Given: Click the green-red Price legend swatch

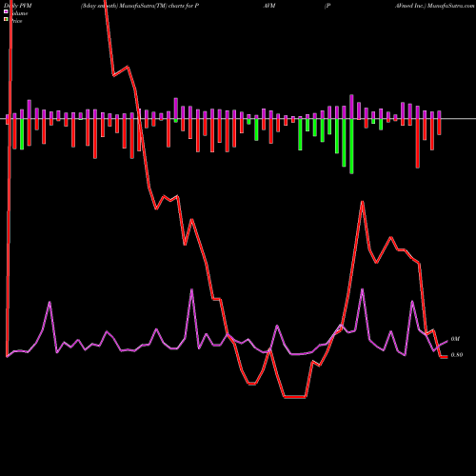Looking at the screenshot, I should (x=6, y=19).
